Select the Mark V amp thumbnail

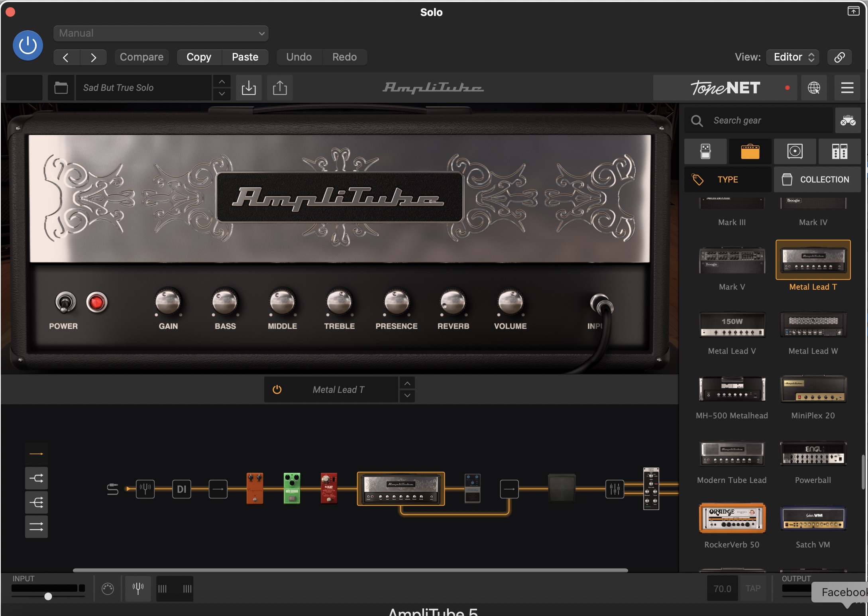coord(732,260)
